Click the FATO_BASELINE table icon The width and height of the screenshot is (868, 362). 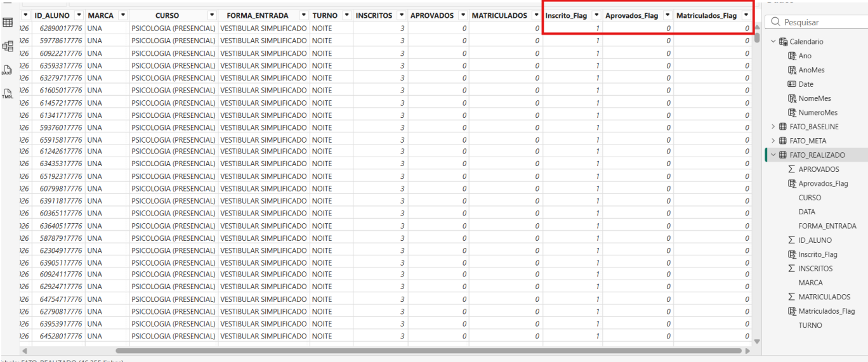click(x=784, y=127)
